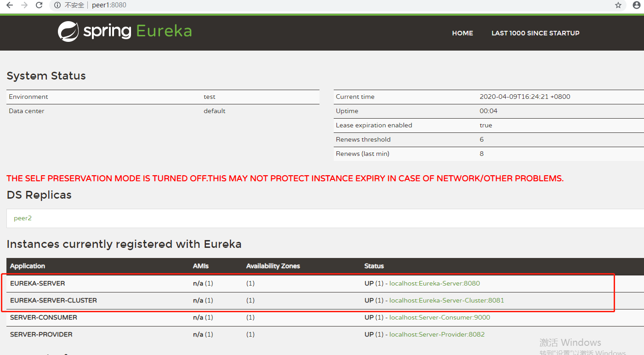Click the bookmark star icon
Viewport: 644px width, 355px height.
point(618,5)
